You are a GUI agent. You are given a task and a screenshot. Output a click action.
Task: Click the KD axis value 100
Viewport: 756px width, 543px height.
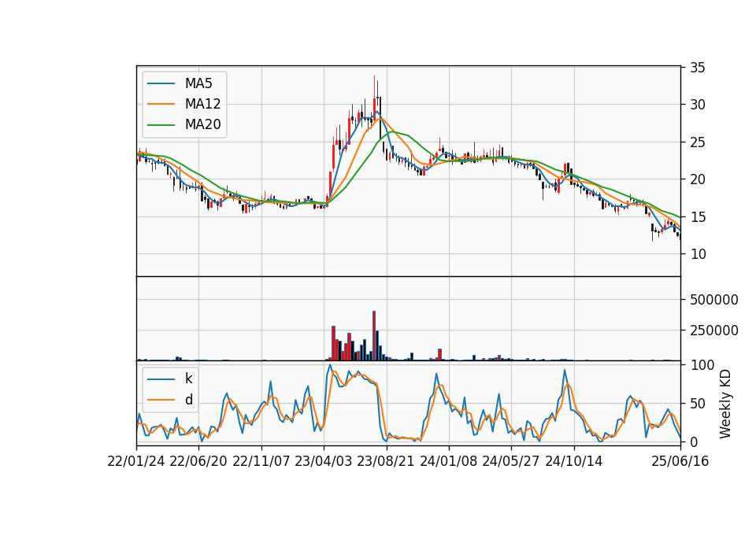[x=702, y=365]
